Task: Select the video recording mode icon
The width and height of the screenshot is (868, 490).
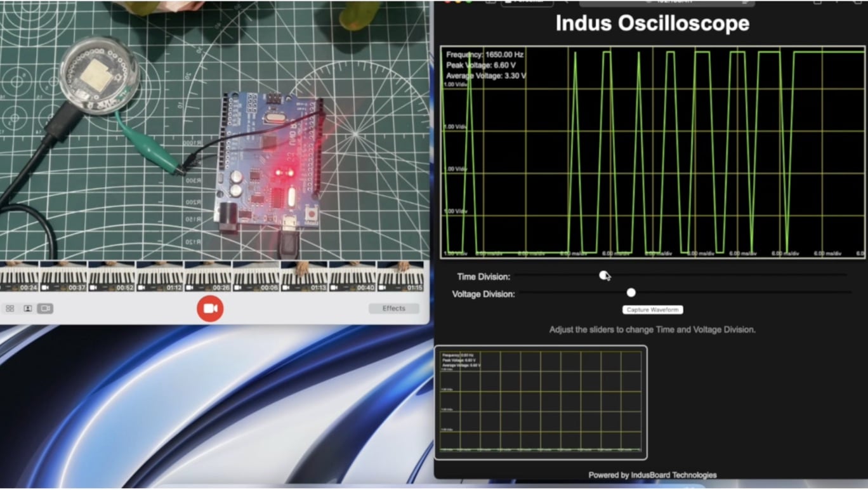Action: (x=45, y=308)
